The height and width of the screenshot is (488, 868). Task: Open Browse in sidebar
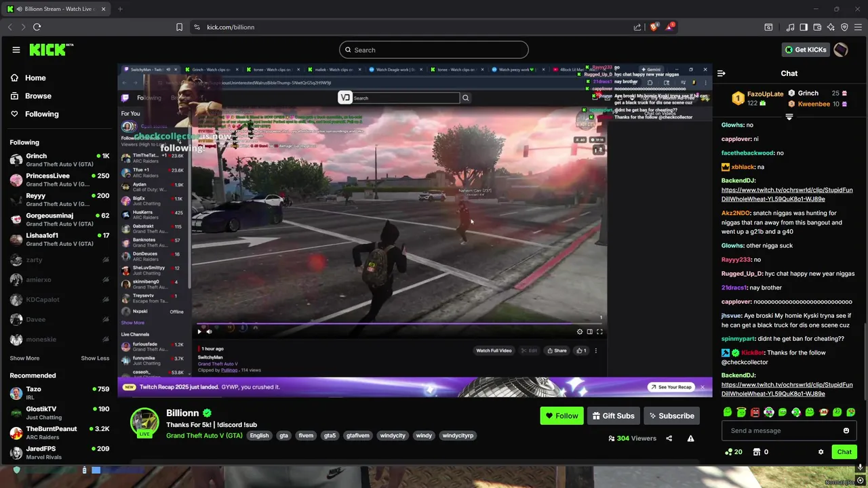pos(31,96)
